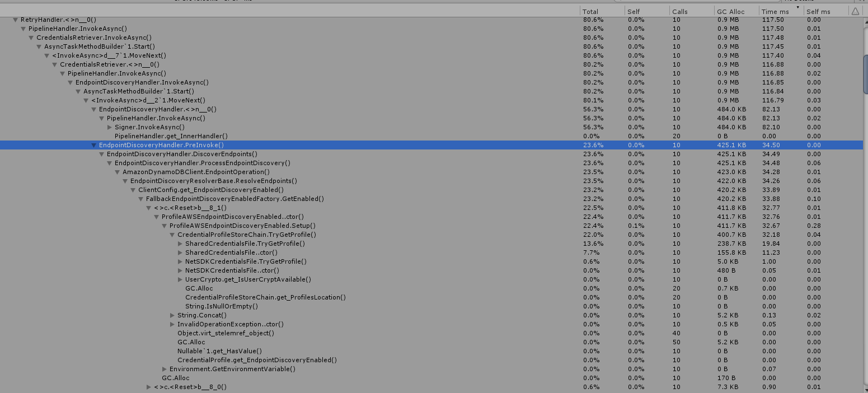The height and width of the screenshot is (393, 868).
Task: Click the 82.10 Time ms cell
Action: point(771,127)
